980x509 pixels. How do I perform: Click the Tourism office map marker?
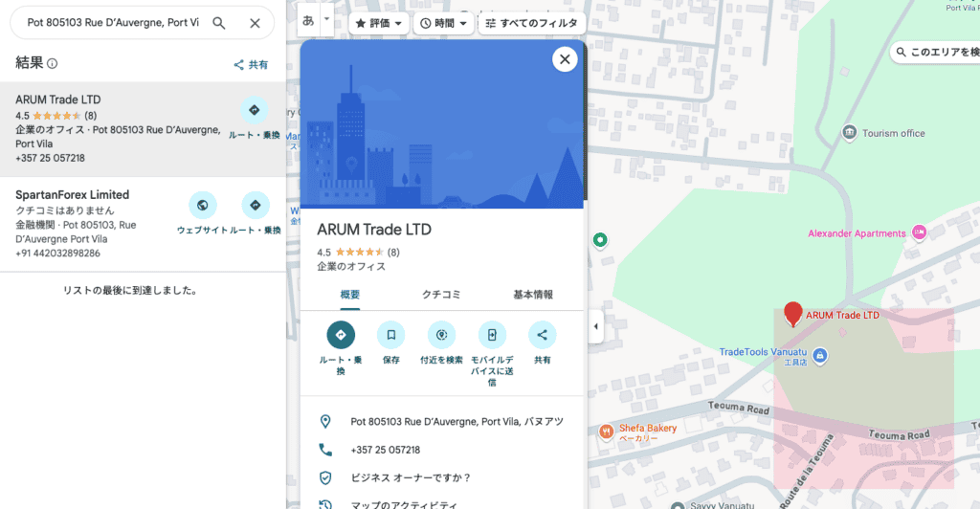pos(849,133)
